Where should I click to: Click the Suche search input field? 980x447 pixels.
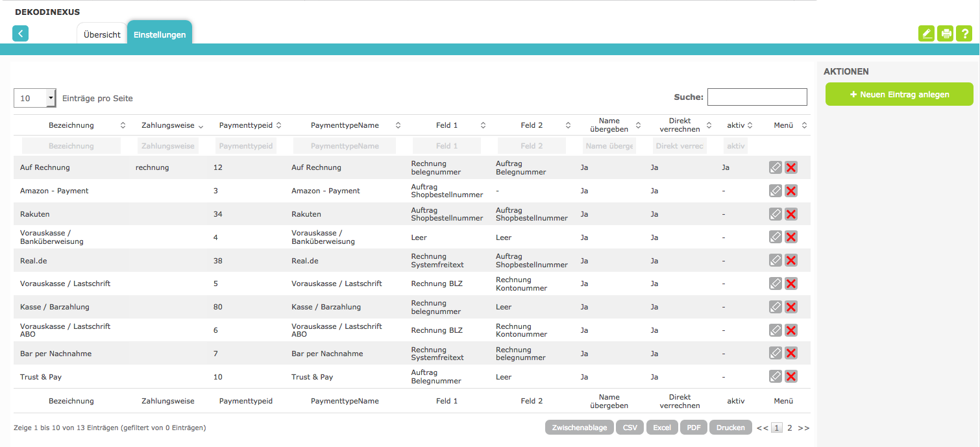click(757, 97)
